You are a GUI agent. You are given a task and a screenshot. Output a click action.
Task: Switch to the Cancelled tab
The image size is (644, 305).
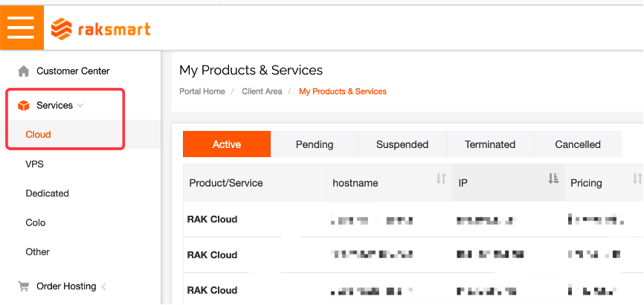click(578, 144)
